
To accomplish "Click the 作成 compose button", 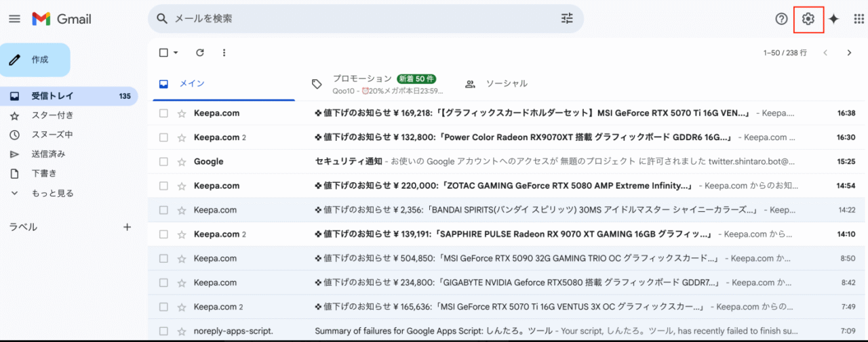I will [x=35, y=60].
